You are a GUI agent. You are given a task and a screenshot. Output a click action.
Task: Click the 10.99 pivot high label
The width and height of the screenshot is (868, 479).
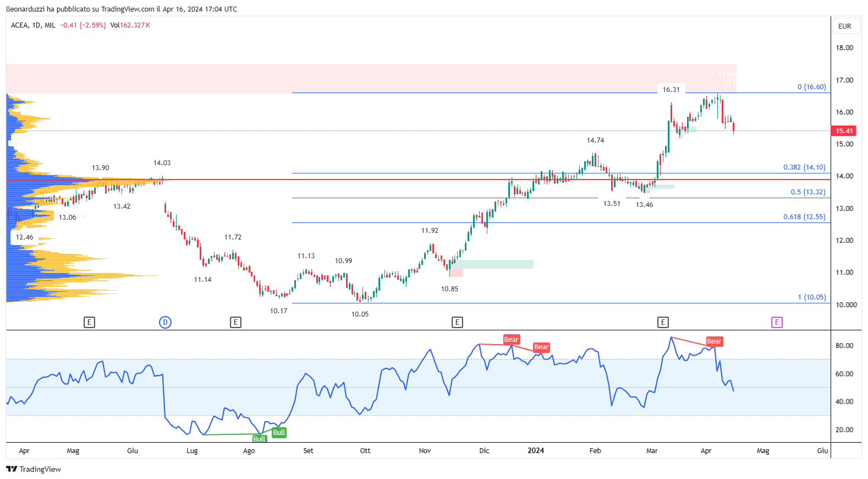coord(343,261)
